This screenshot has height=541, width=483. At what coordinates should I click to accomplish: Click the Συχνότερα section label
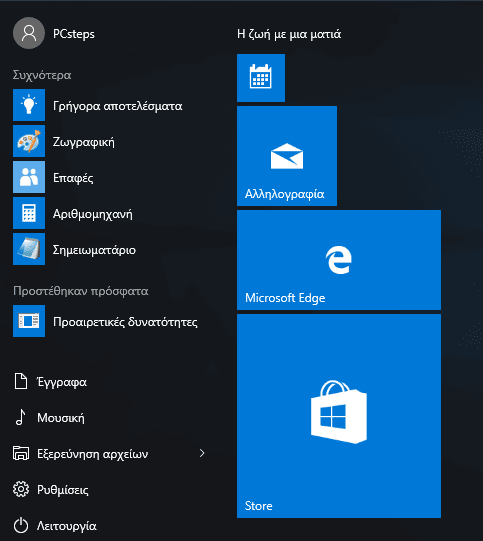tap(42, 75)
